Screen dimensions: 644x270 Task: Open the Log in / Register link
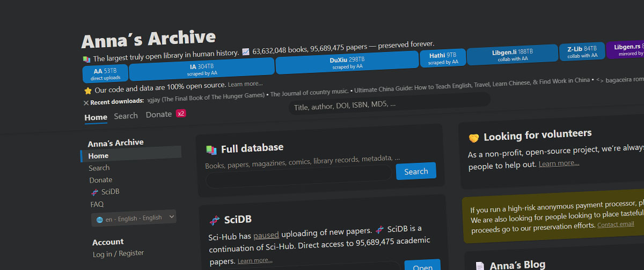[118, 253]
